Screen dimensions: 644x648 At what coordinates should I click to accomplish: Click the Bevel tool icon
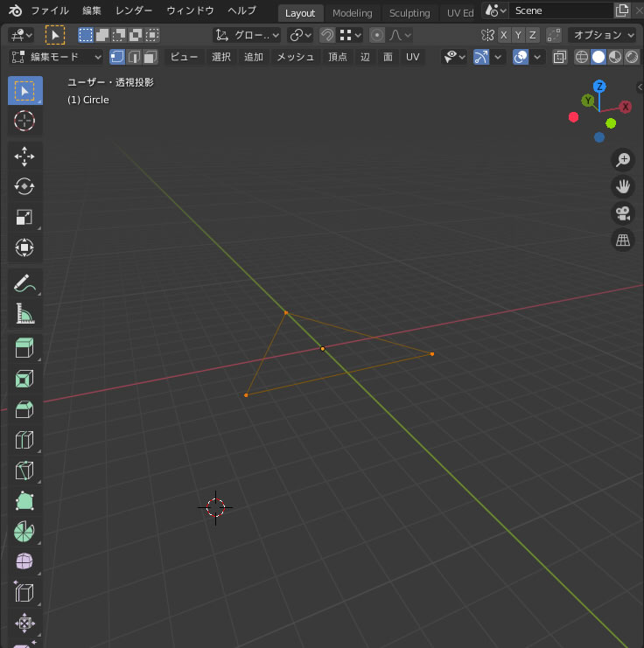[x=24, y=409]
